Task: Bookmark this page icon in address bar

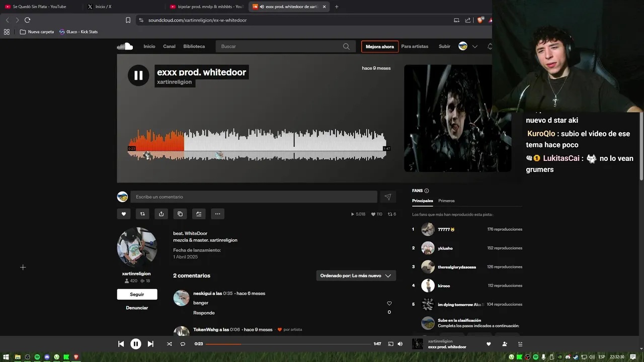Action: click(x=128, y=20)
